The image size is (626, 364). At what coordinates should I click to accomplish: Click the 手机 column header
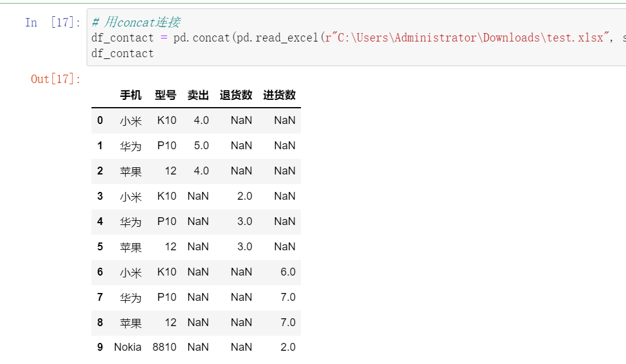[131, 95]
